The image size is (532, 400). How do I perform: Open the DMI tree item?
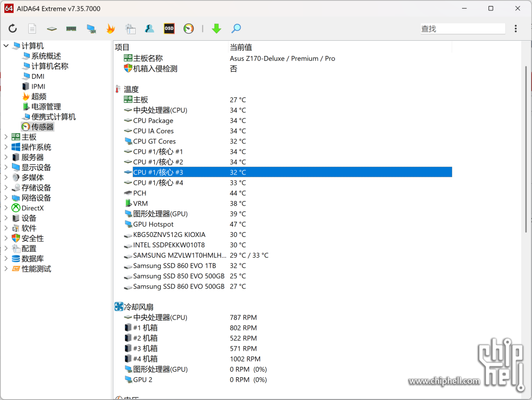(x=33, y=76)
